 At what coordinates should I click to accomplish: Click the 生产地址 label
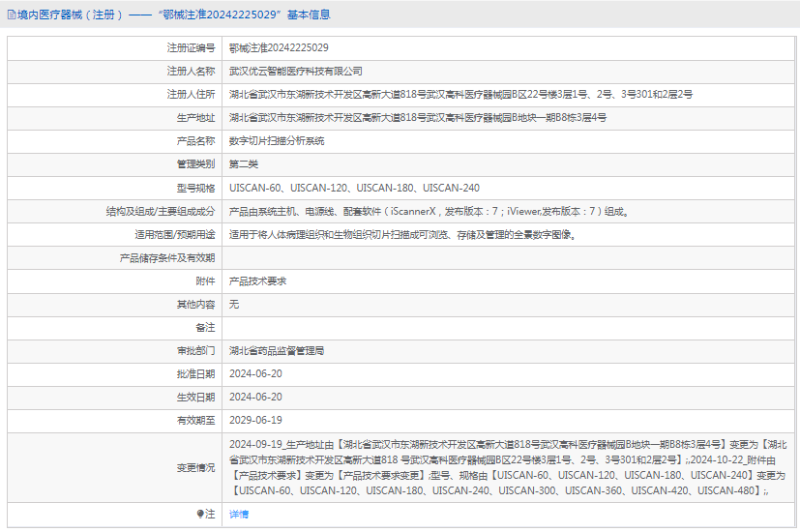click(196, 118)
